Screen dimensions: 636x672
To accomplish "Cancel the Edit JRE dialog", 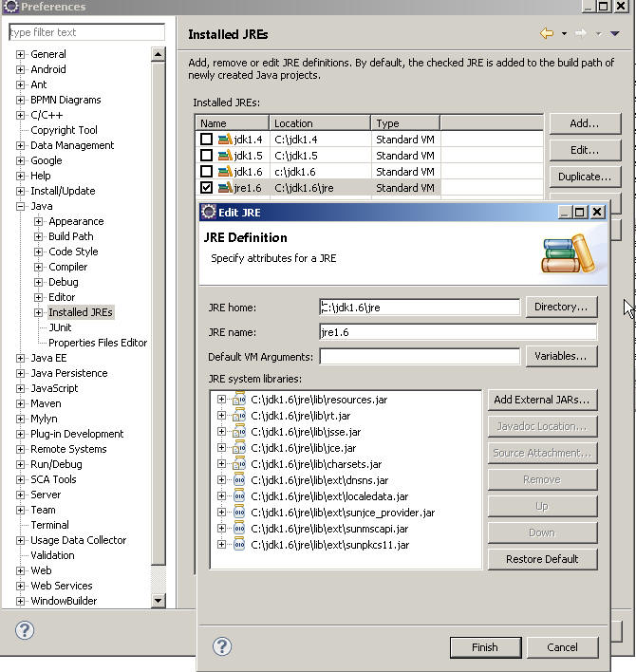I will (562, 647).
